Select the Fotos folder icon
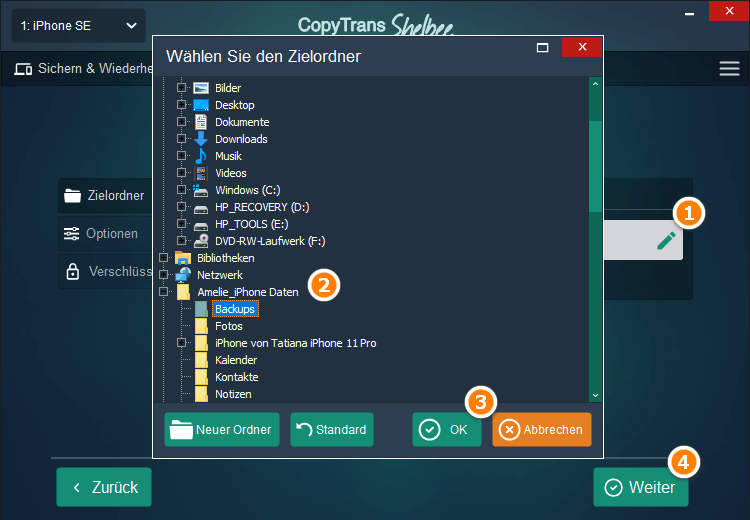 (x=201, y=326)
